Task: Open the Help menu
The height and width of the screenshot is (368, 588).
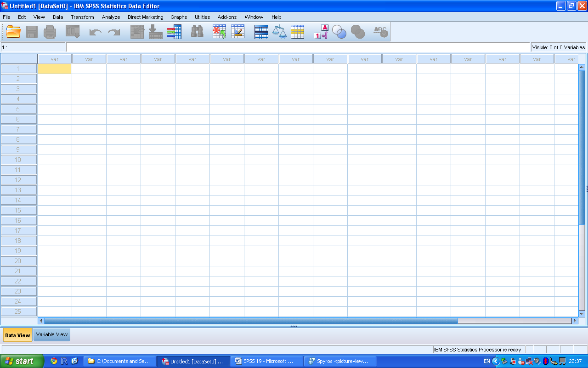Action: [x=276, y=17]
